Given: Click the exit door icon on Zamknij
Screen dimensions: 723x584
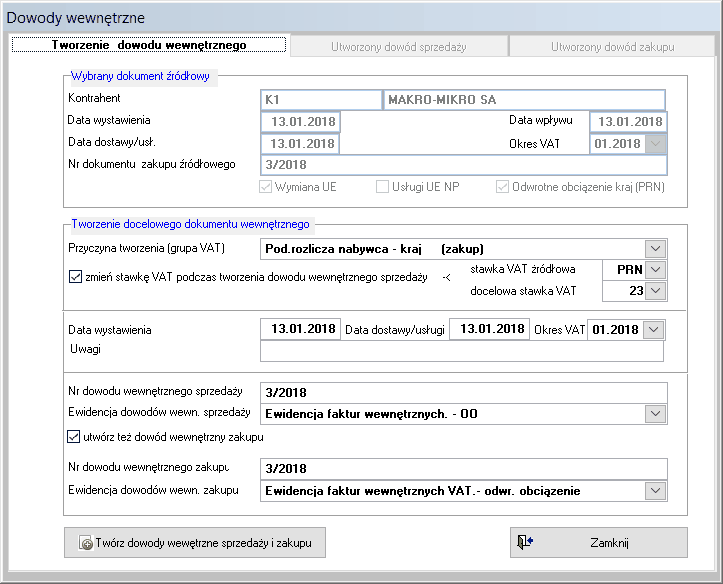Looking at the screenshot, I should (525, 542).
